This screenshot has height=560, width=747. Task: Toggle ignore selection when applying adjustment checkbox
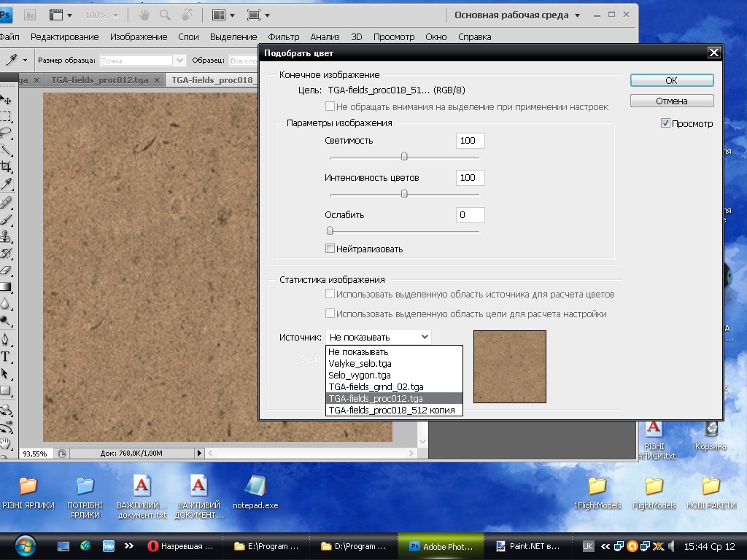point(330,106)
